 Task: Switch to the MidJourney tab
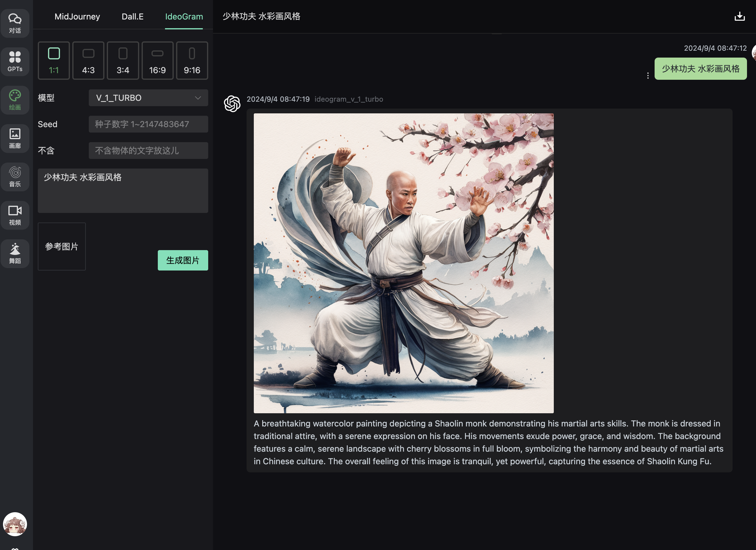[77, 17]
